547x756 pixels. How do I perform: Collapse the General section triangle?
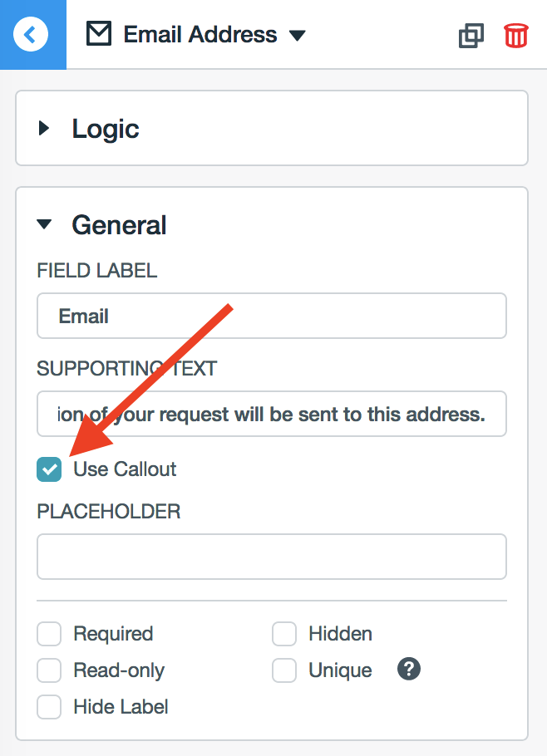(44, 224)
